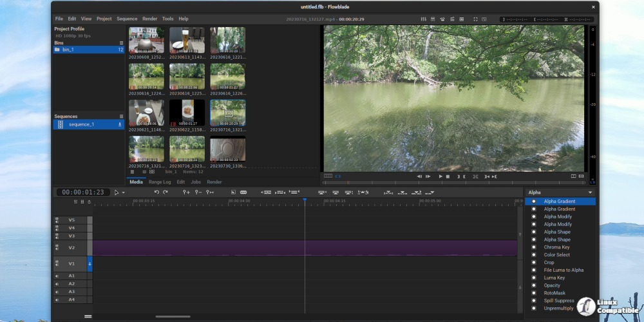This screenshot has width=644, height=322.
Task: Mute the V5 track
Action: pyautogui.click(x=57, y=220)
